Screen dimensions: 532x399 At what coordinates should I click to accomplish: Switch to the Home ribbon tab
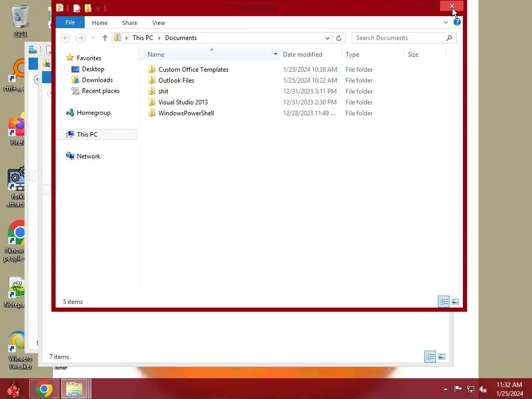pos(99,23)
